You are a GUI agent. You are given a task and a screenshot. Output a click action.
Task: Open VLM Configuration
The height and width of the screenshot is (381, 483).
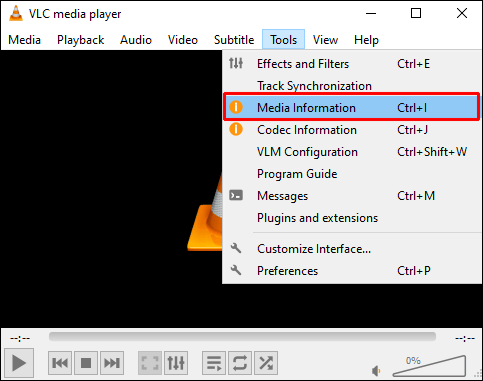coord(352,152)
